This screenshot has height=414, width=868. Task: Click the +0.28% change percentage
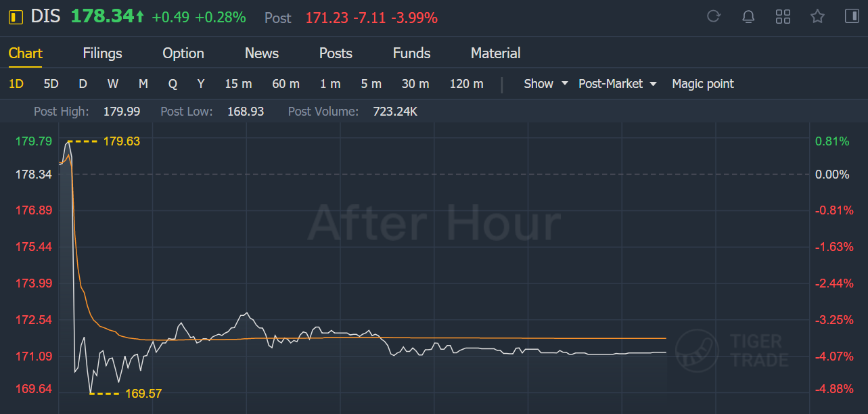tap(221, 18)
